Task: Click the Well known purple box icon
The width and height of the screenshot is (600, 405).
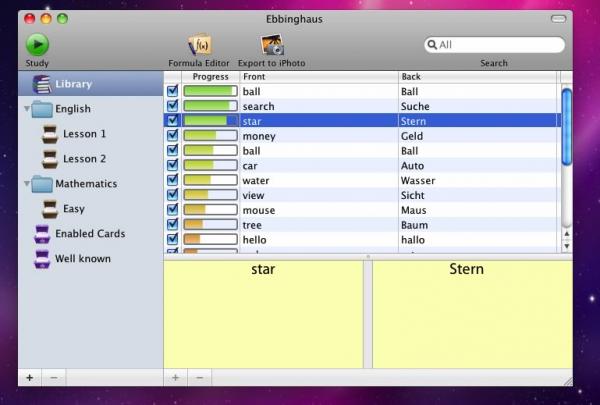Action: click(x=42, y=259)
